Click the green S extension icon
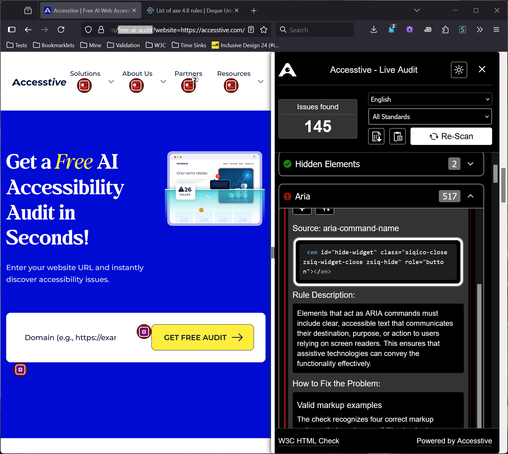This screenshot has height=454, width=508. pyautogui.click(x=462, y=30)
